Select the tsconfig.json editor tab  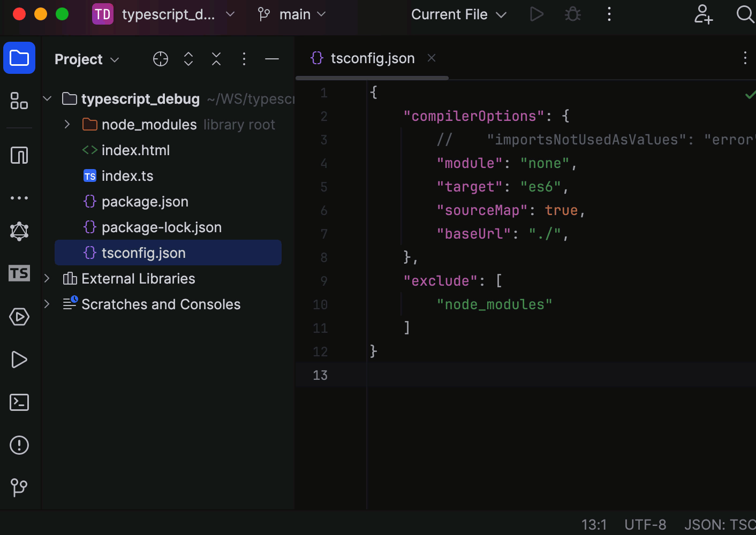[x=373, y=58]
